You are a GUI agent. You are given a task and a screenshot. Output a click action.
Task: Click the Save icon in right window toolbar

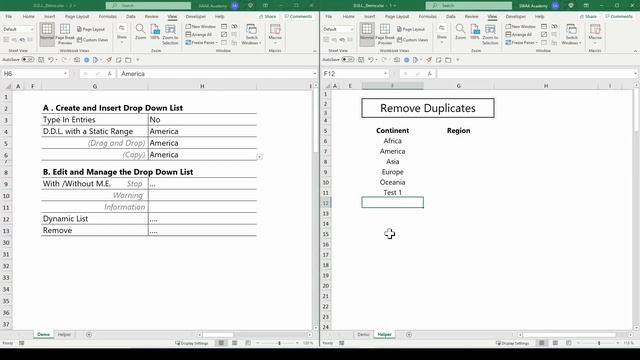tap(361, 60)
